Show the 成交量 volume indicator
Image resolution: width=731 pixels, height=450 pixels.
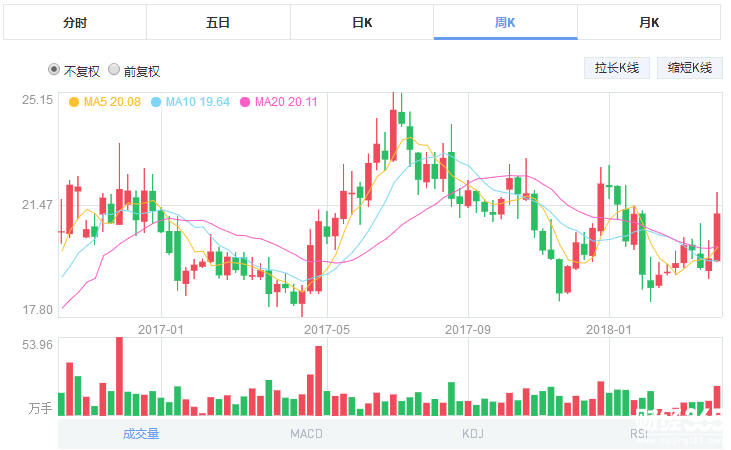click(141, 433)
